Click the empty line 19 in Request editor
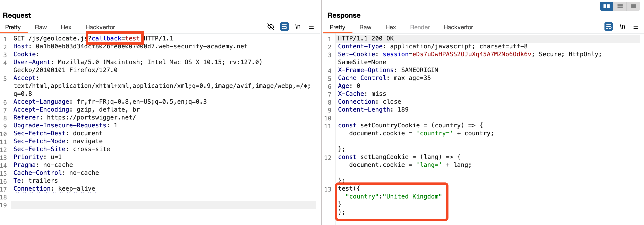This screenshot has height=225, width=644. [x=163, y=205]
